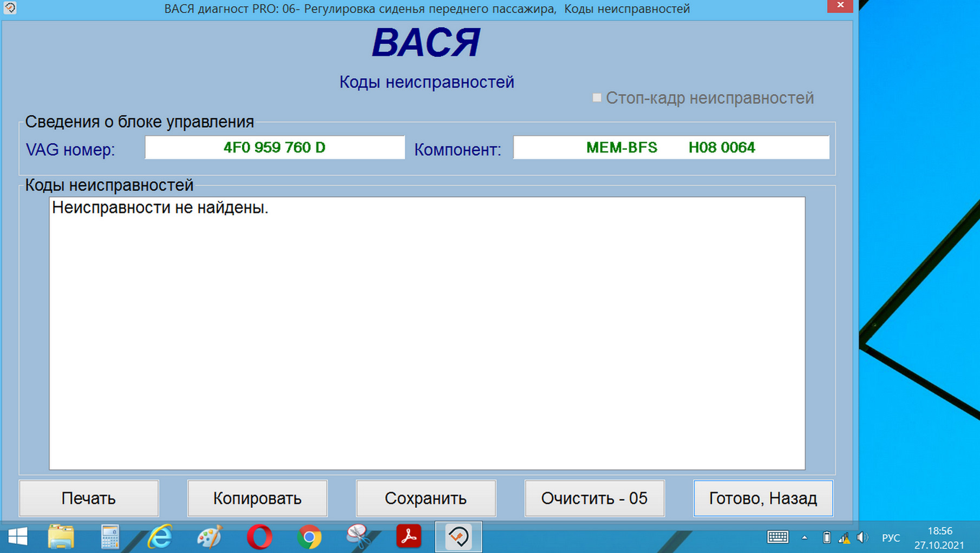The image size is (980, 553).
Task: Clear fault codes with Очистить - 05
Action: 594,498
